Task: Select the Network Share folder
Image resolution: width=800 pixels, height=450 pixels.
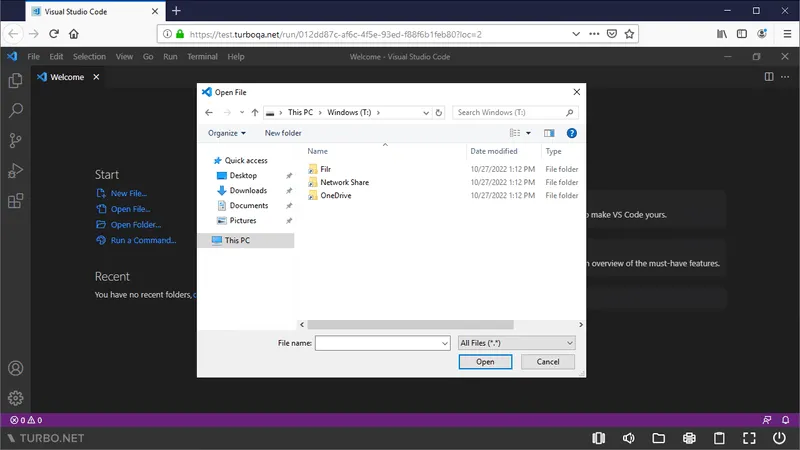Action: [344, 182]
